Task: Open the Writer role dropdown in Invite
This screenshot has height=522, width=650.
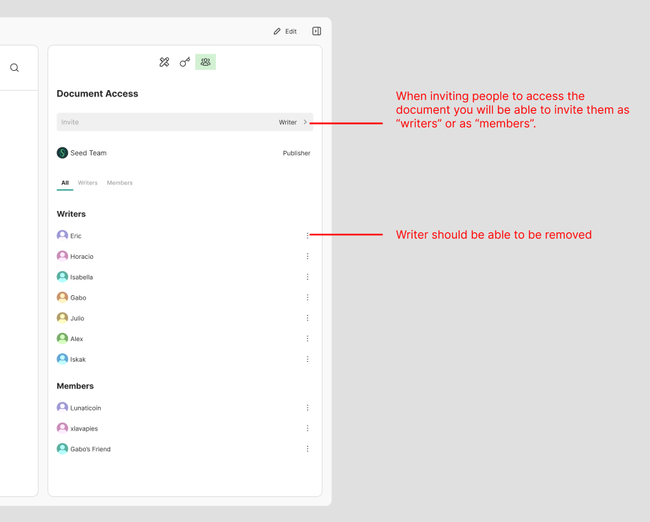Action: click(x=292, y=122)
